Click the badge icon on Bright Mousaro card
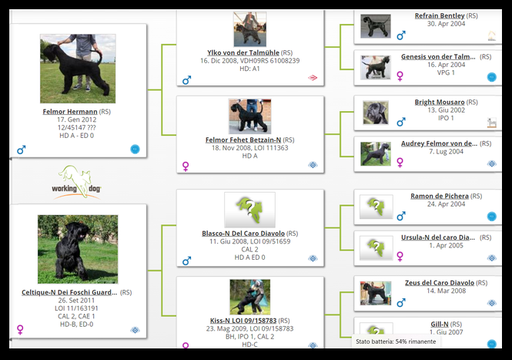 492,123
